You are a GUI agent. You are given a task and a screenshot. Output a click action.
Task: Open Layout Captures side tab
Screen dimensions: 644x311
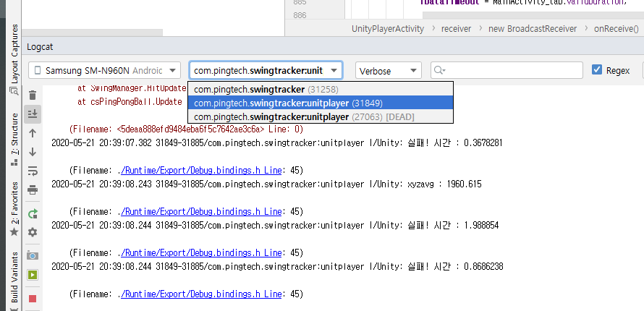click(14, 59)
